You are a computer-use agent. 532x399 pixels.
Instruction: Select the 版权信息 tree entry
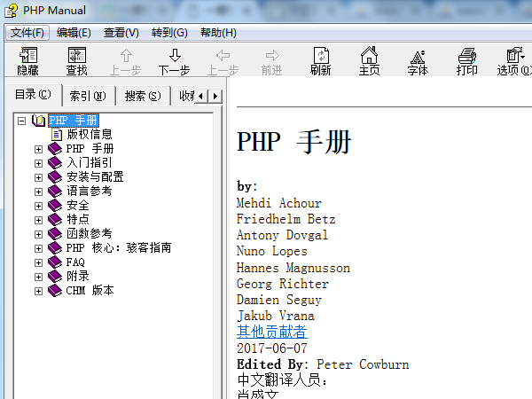[x=90, y=135]
